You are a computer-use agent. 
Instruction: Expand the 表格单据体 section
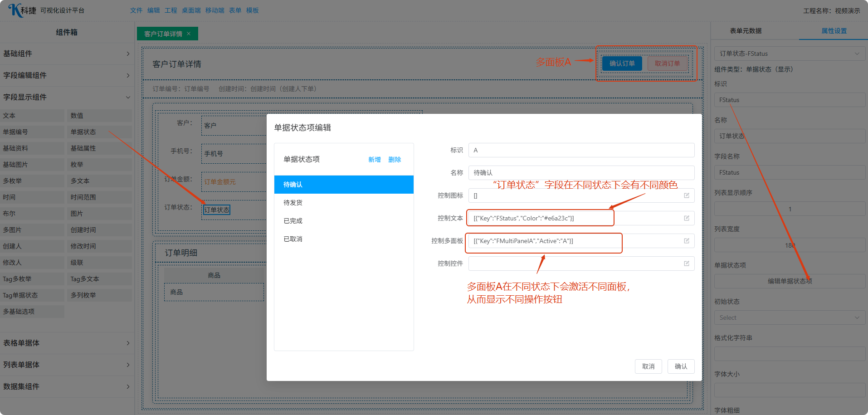tap(66, 343)
